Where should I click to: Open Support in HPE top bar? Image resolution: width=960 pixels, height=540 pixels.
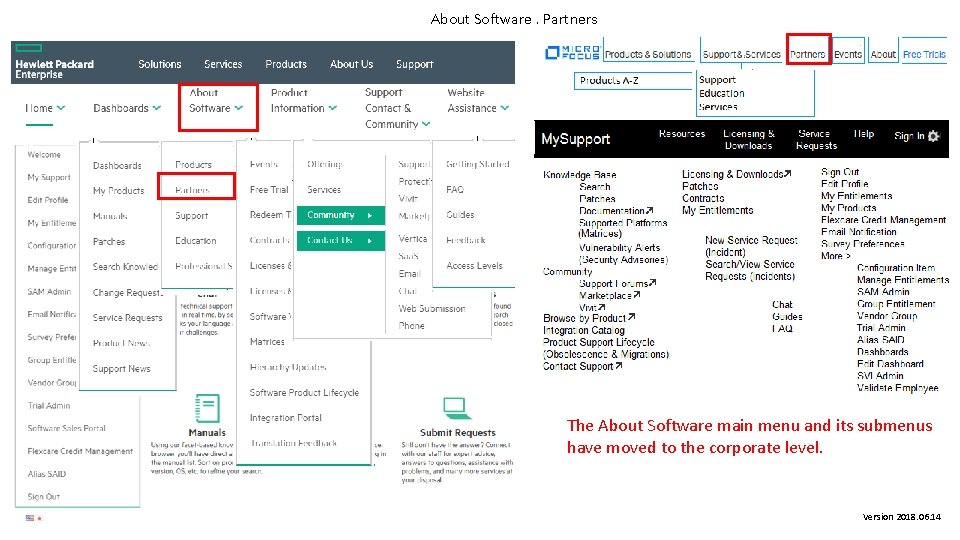(x=414, y=64)
